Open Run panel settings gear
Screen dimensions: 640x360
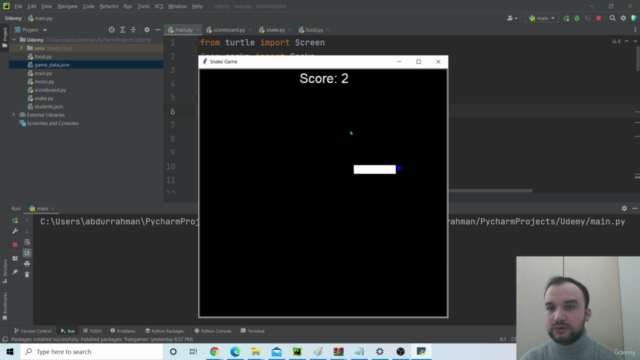(x=624, y=209)
